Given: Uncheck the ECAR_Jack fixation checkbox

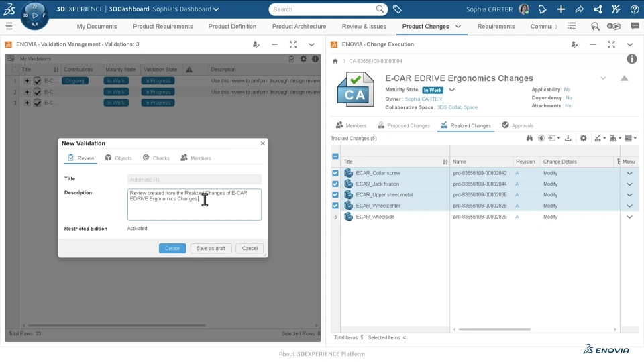Looking at the screenshot, I should (335, 184).
